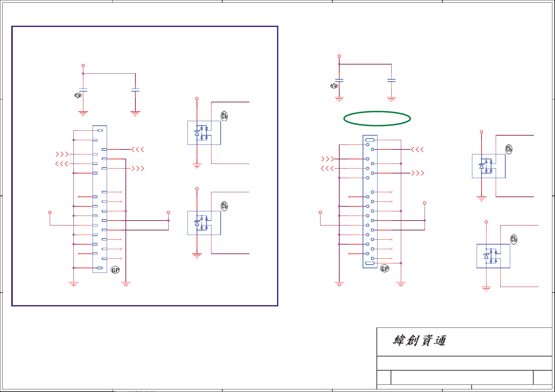
Task: Select the right-hand capacitor symbol outside the purple box
Action: pos(391,80)
